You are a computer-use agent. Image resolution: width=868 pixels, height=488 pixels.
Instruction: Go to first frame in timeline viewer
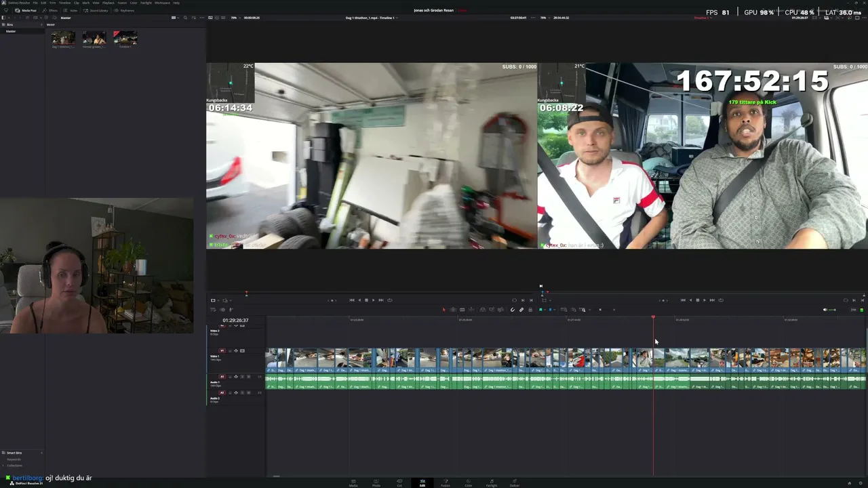pyautogui.click(x=683, y=300)
